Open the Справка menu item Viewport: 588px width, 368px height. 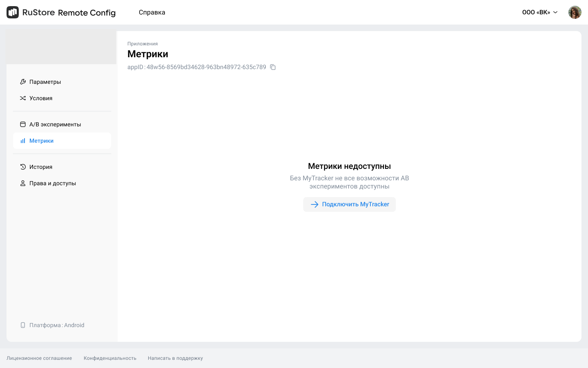[152, 12]
